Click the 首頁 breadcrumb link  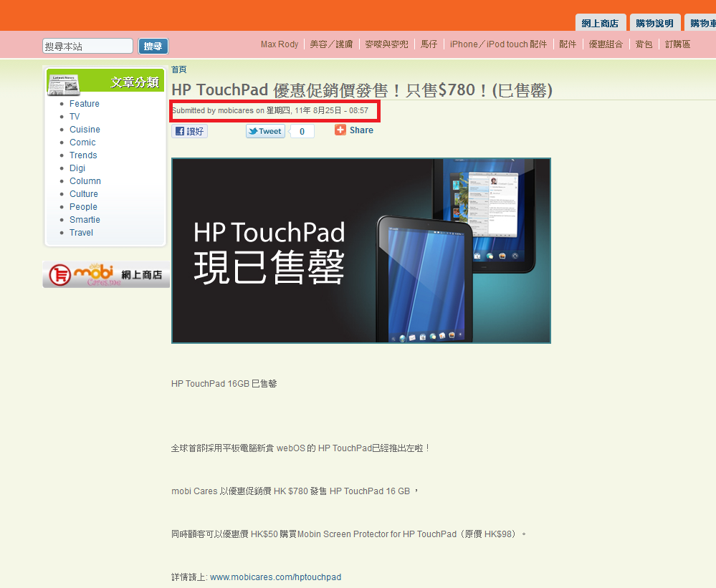[179, 69]
